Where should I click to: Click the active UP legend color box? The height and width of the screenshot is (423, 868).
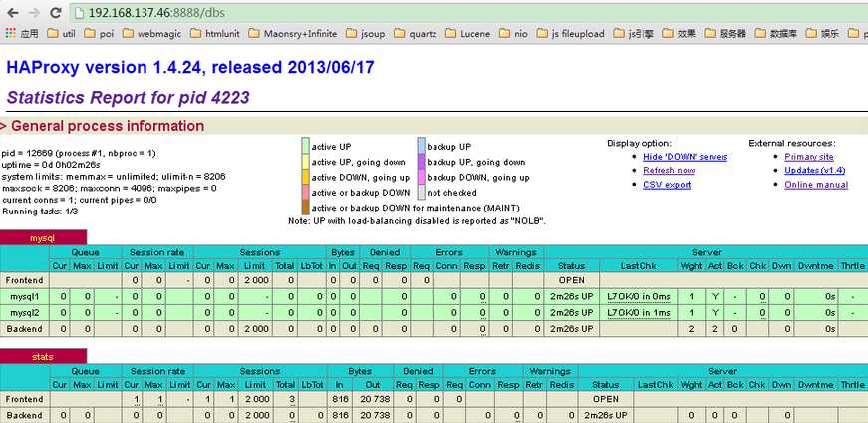point(305,146)
